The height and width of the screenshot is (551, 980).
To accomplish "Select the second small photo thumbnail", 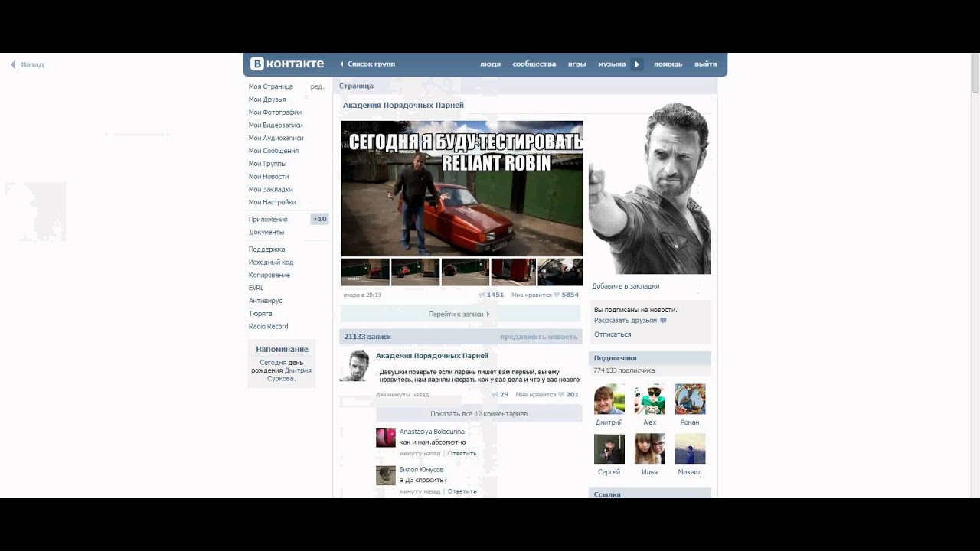I will (415, 272).
